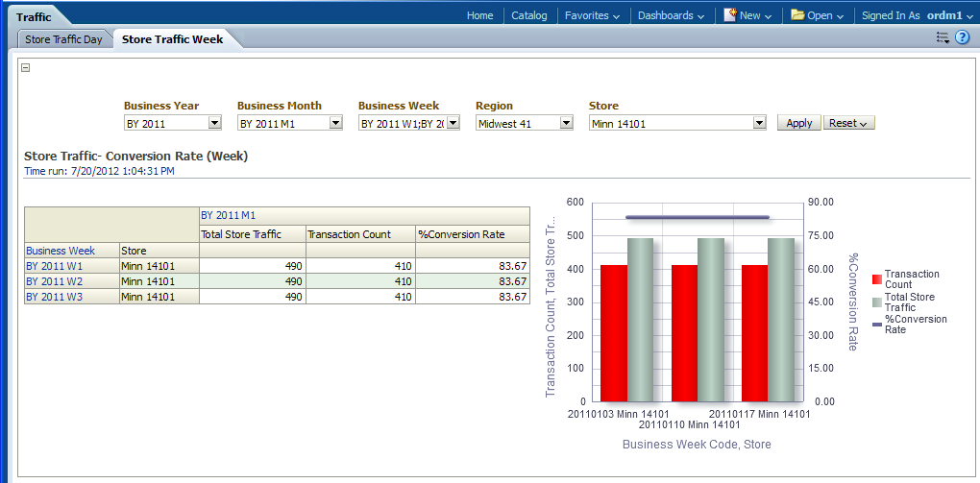Viewport: 980px width, 483px height.
Task: Click the Open folder icon
Action: 797,15
